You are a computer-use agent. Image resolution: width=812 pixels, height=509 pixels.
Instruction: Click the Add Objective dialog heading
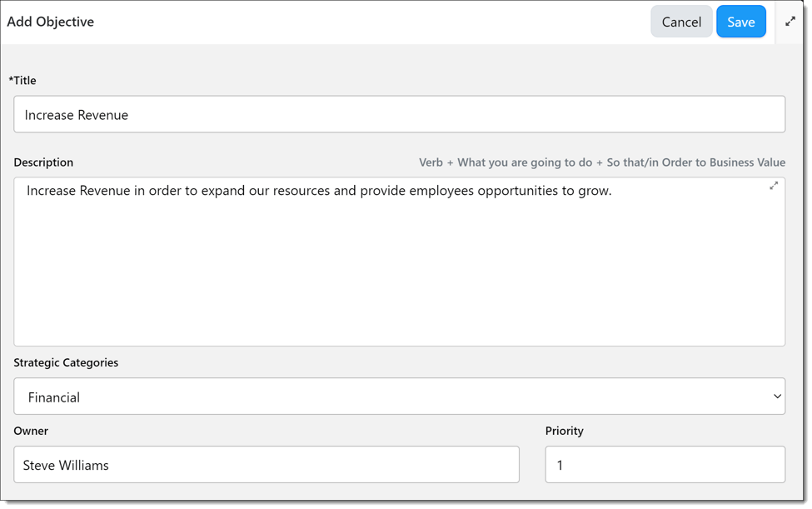coord(50,22)
